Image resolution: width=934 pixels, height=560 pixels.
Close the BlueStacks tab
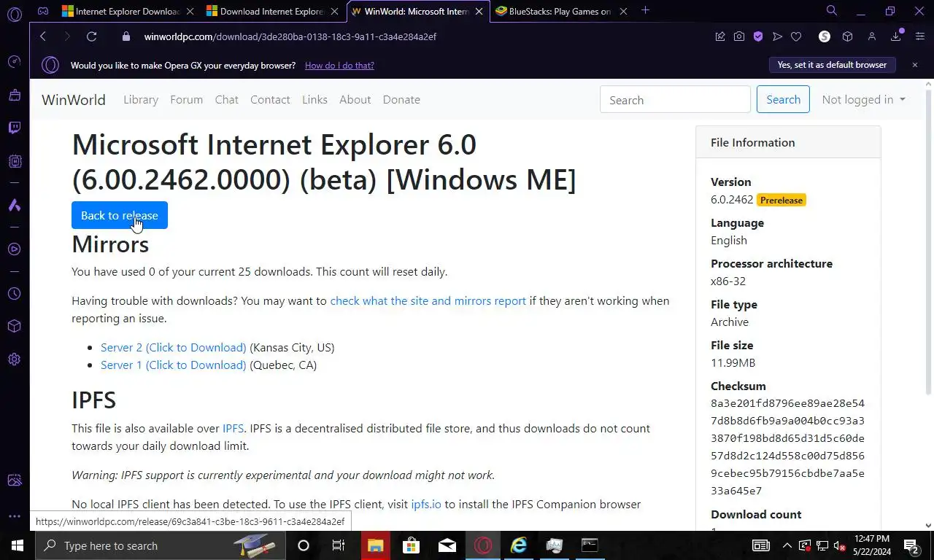[x=623, y=11]
